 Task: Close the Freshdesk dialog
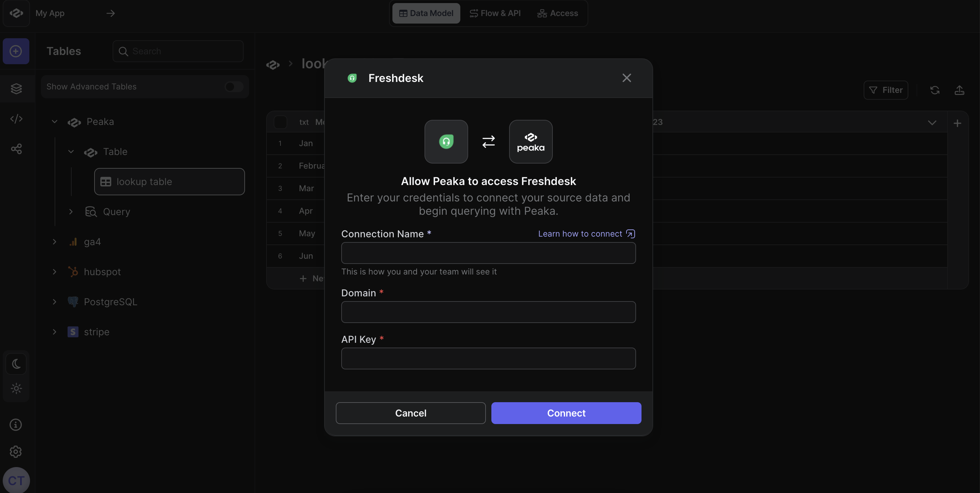click(x=626, y=78)
